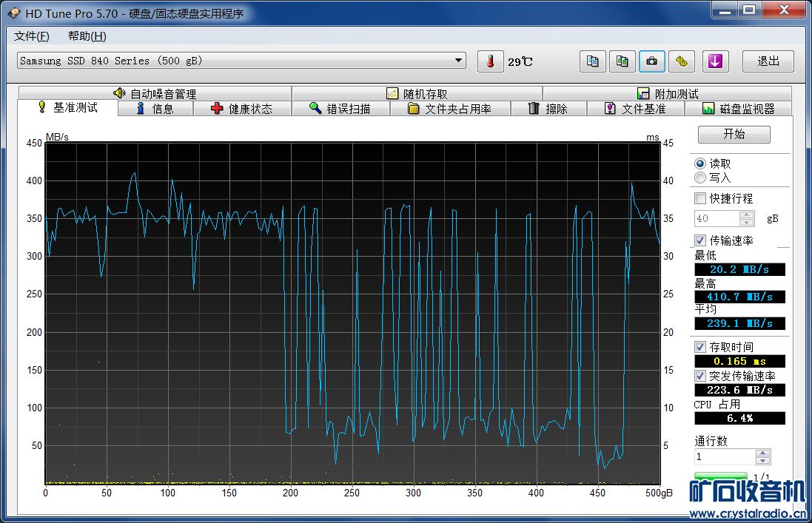Increase the 通行数 value with up arrow
The height and width of the screenshot is (523, 812).
763,453
